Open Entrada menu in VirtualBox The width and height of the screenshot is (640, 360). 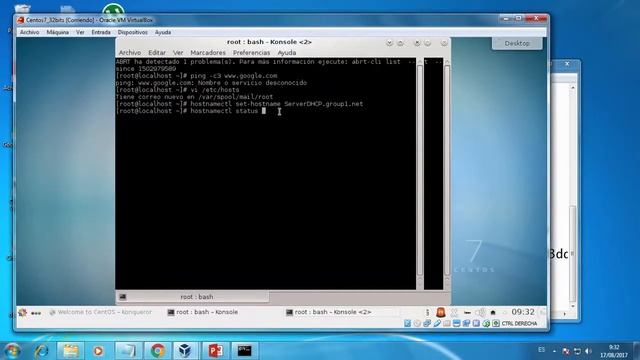coord(101,32)
